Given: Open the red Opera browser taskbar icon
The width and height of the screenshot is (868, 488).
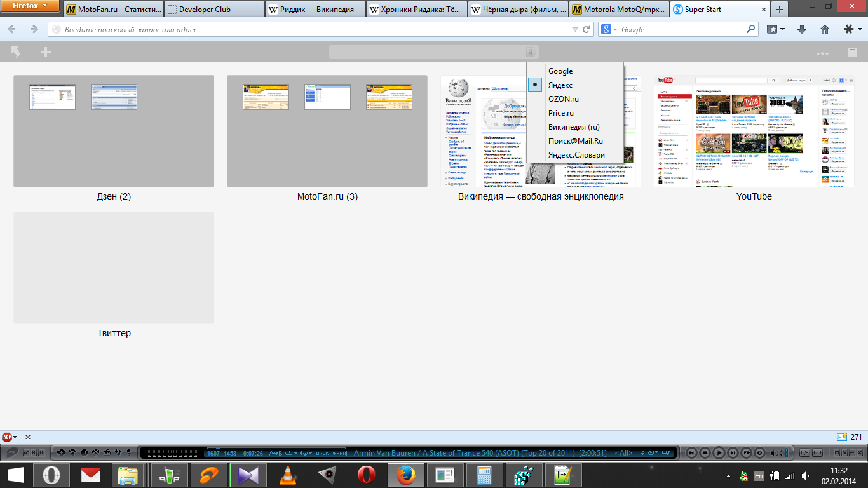Looking at the screenshot, I should coord(365,475).
